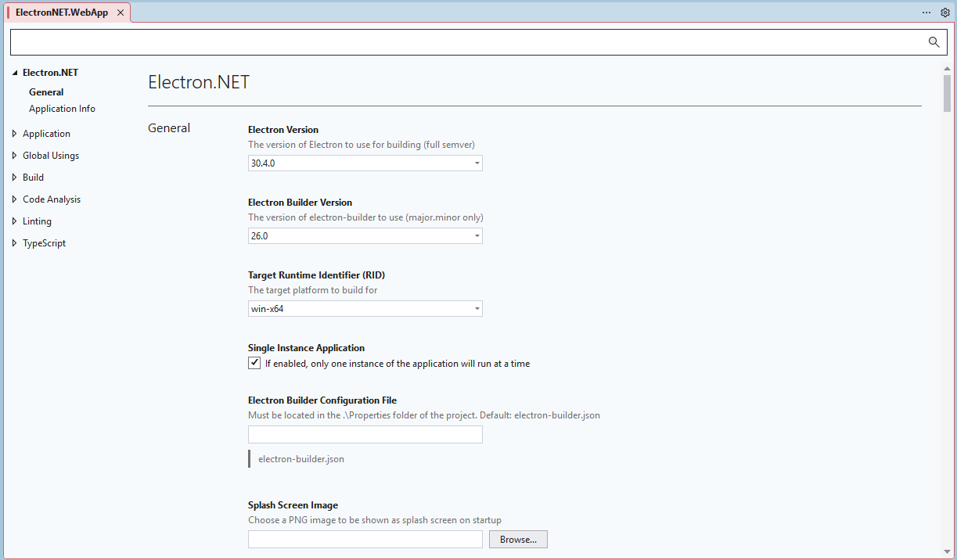Click the search magnifier icon
This screenshot has width=957, height=560.
point(933,41)
